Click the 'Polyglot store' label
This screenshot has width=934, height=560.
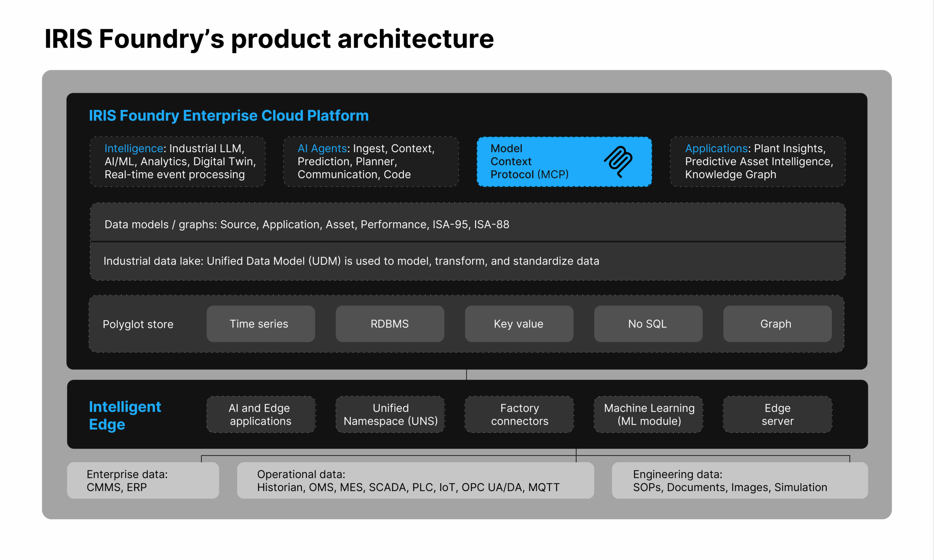(x=138, y=324)
